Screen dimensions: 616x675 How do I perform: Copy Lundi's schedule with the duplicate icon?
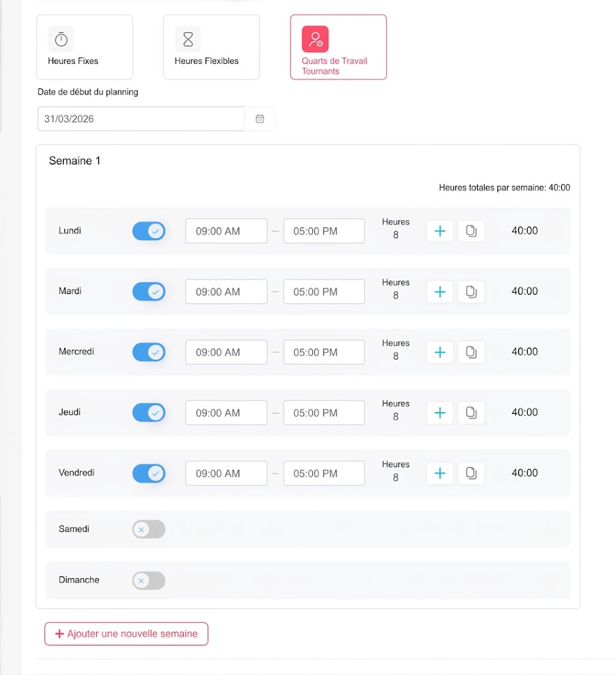(471, 231)
